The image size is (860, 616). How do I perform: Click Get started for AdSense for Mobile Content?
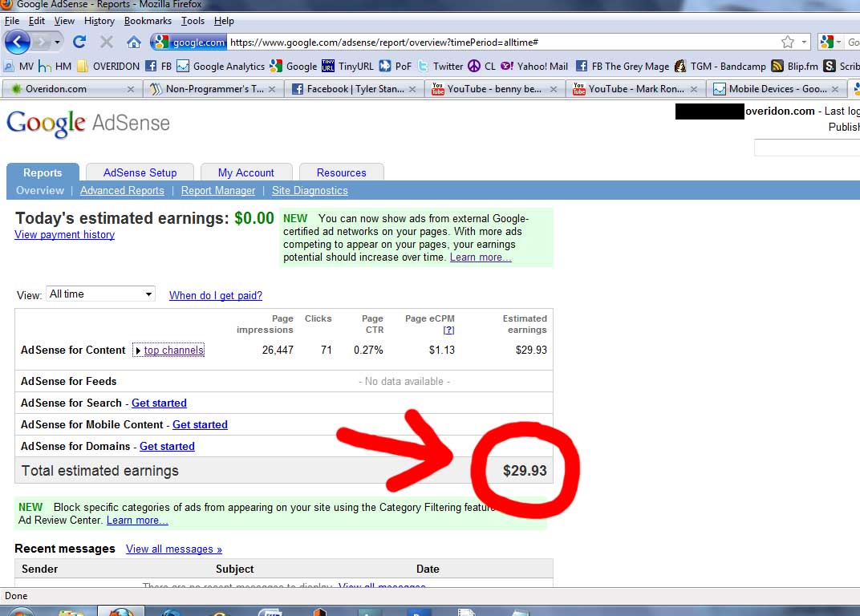[201, 424]
